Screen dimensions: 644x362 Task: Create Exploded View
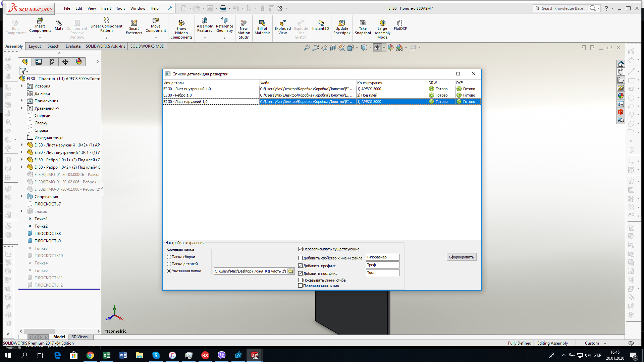pos(283,27)
